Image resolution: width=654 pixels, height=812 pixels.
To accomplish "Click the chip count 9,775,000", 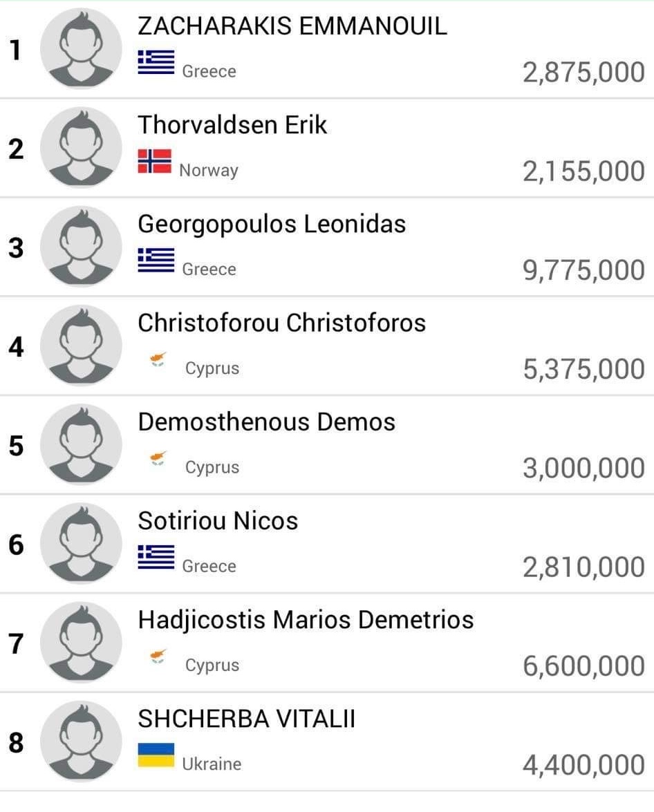I will pos(584,270).
